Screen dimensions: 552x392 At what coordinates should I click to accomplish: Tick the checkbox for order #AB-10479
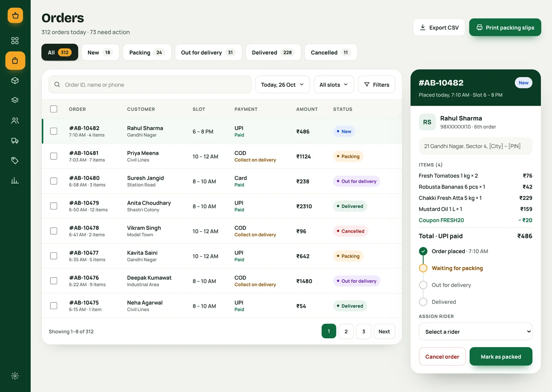coord(54,206)
